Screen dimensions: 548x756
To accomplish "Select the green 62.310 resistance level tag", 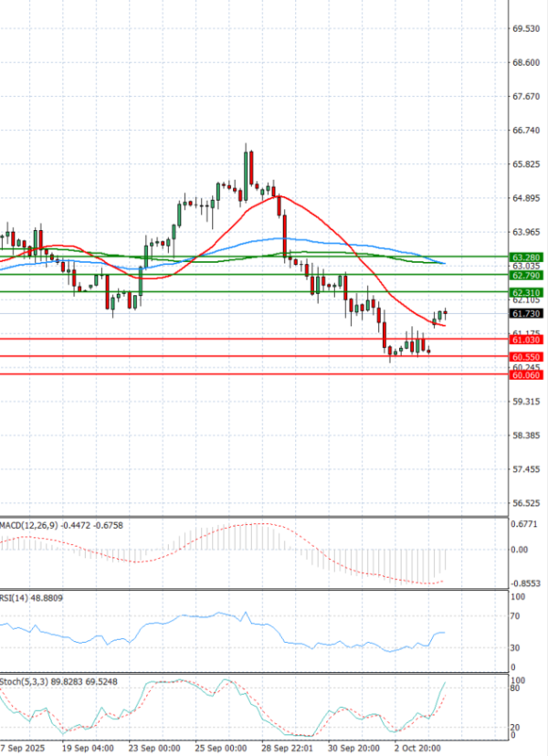I will pos(526,291).
